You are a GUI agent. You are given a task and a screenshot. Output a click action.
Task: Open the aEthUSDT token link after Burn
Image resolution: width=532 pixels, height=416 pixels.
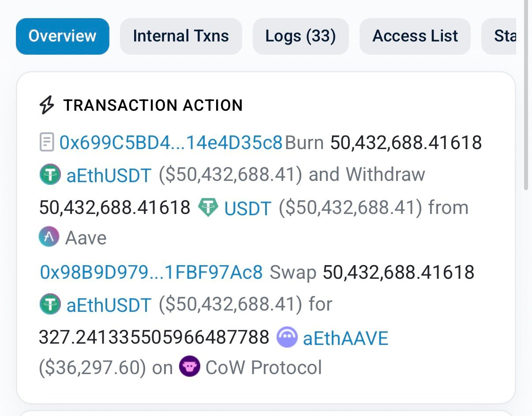109,175
